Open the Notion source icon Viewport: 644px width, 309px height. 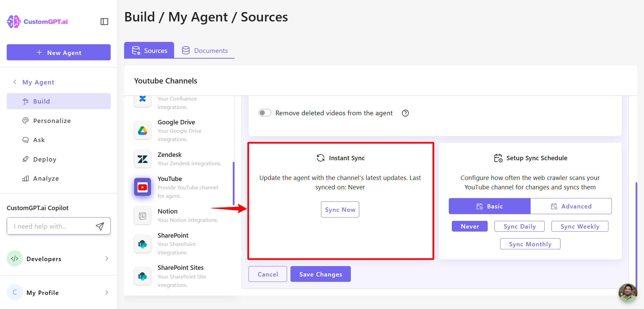click(143, 215)
